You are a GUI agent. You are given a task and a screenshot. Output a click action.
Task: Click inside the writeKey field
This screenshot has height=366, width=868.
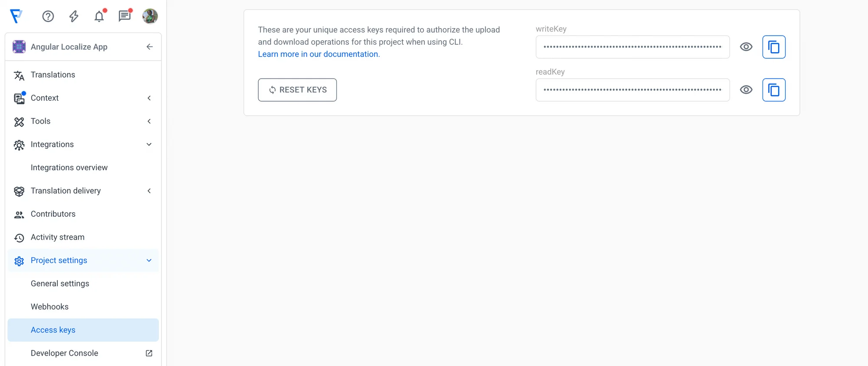(x=632, y=47)
